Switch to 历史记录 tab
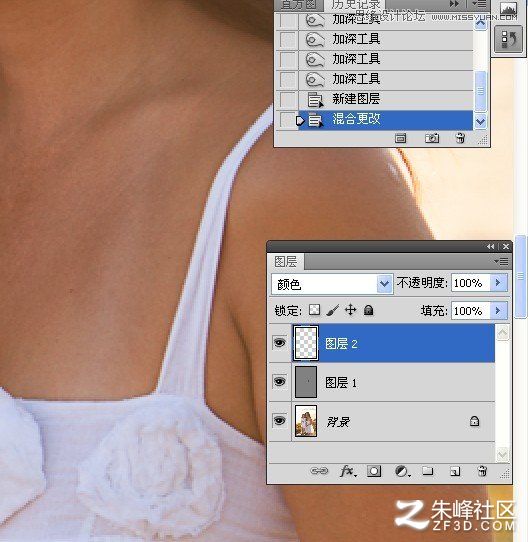The image size is (528, 542). pos(355,4)
